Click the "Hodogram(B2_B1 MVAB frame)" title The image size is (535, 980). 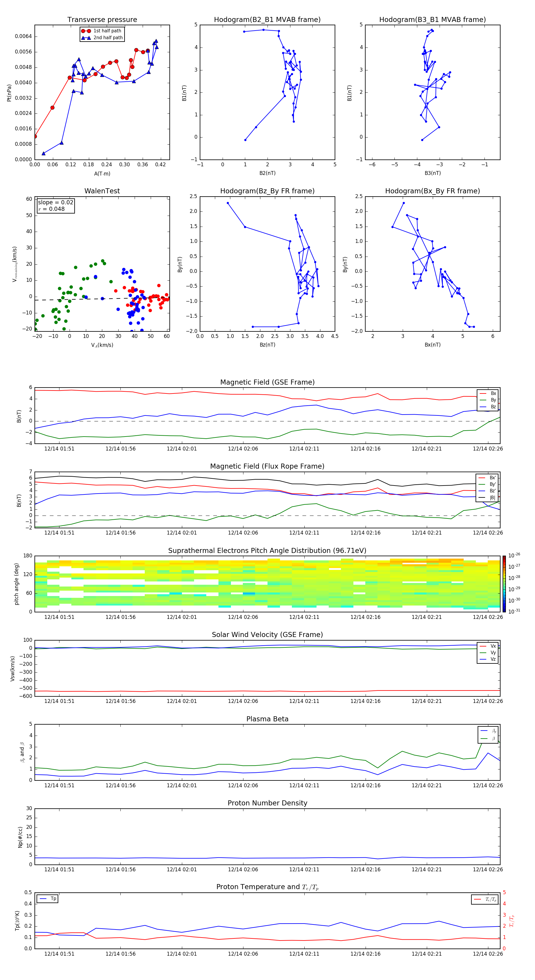point(267,20)
